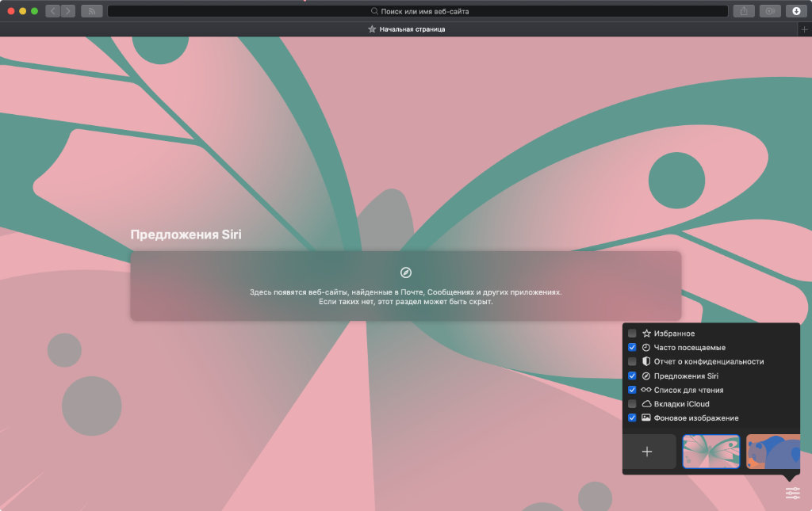Add custom background with plus button

(648, 452)
